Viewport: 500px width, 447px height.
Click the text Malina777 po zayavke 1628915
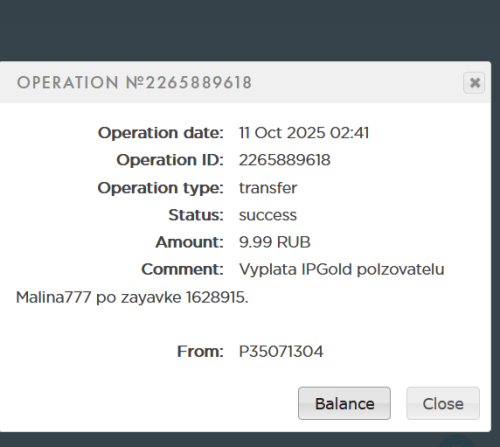132,297
